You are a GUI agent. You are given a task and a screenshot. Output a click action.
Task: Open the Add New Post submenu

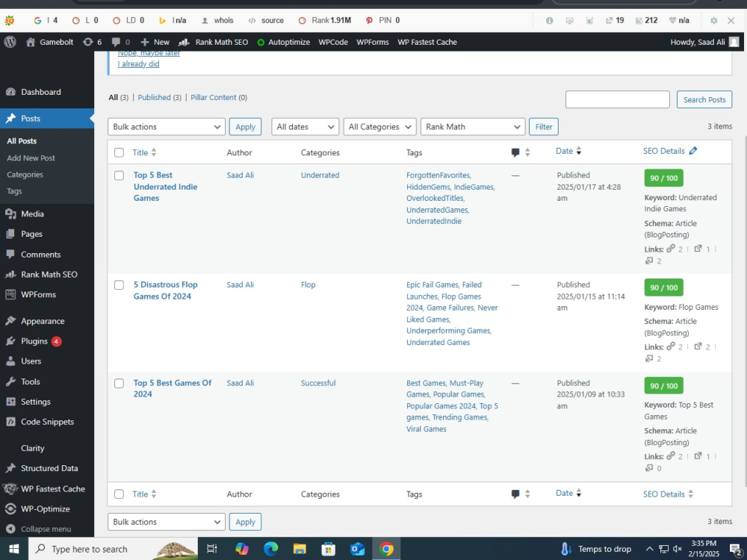click(31, 158)
